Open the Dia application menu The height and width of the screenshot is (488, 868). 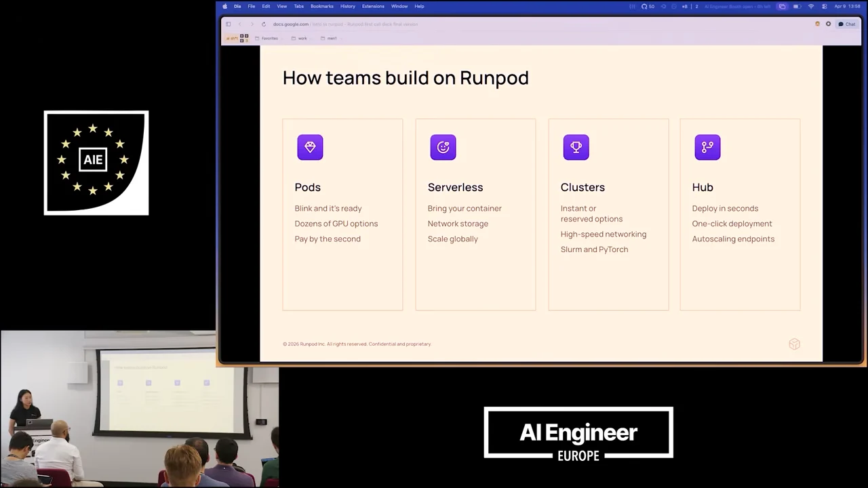coord(237,6)
